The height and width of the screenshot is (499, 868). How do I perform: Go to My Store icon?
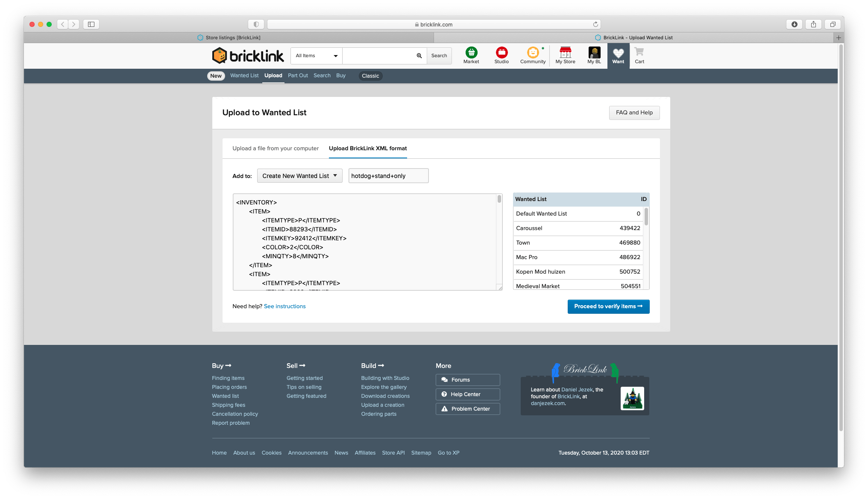coord(565,53)
